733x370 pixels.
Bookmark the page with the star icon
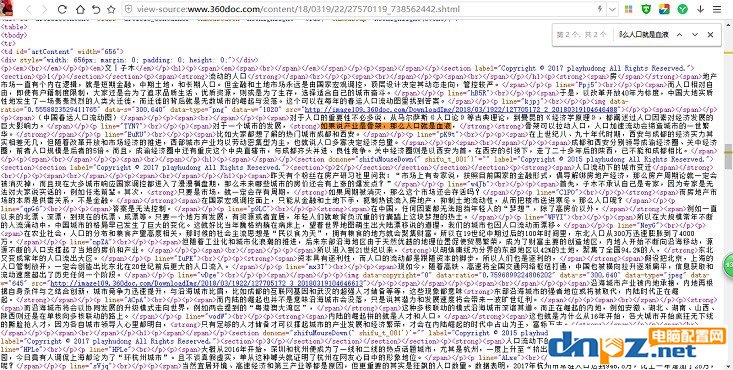[111, 9]
